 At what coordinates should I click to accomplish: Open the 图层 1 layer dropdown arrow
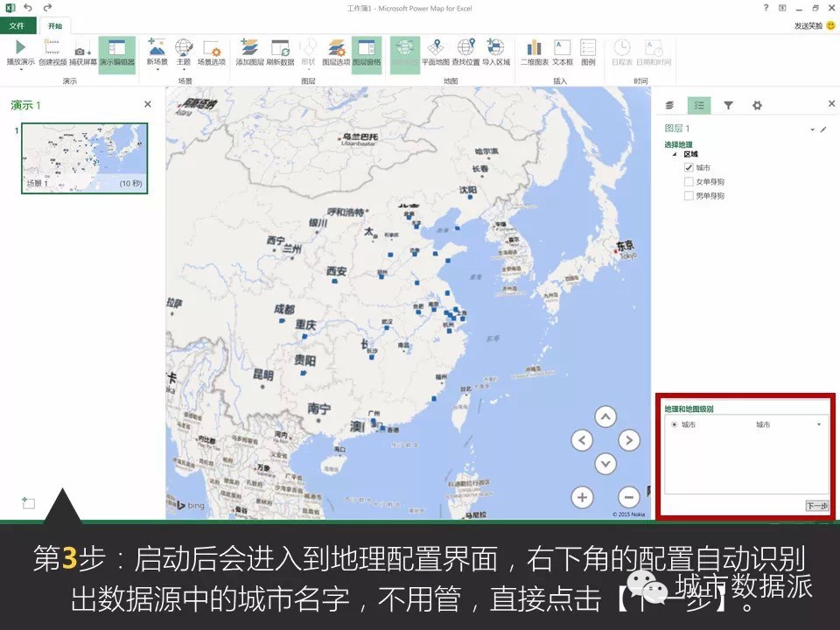[x=812, y=129]
